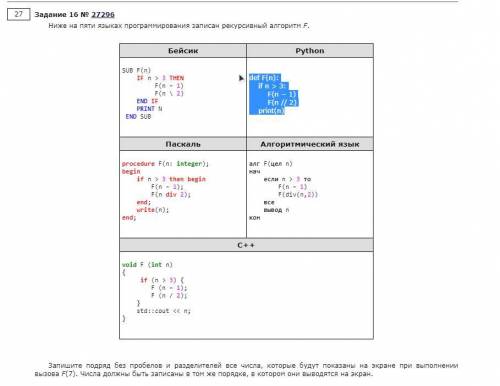Click the Python column header

pyautogui.click(x=310, y=51)
